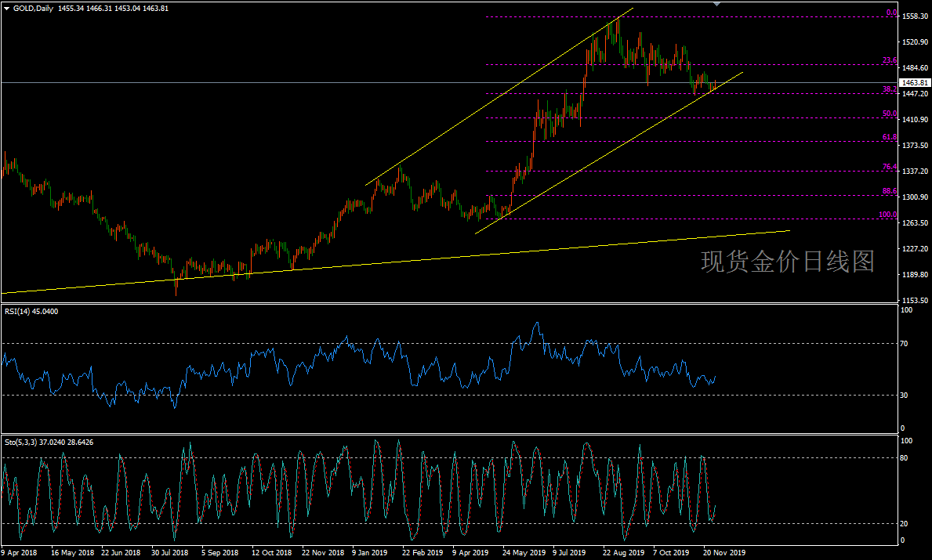Click the 22 Aug 2019 date label
The height and width of the screenshot is (560, 932).
pyautogui.click(x=623, y=553)
